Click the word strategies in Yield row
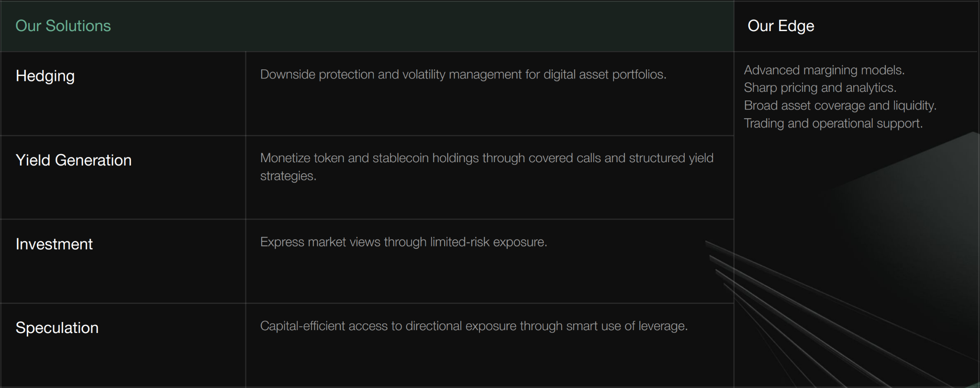The image size is (980, 388). tap(288, 176)
